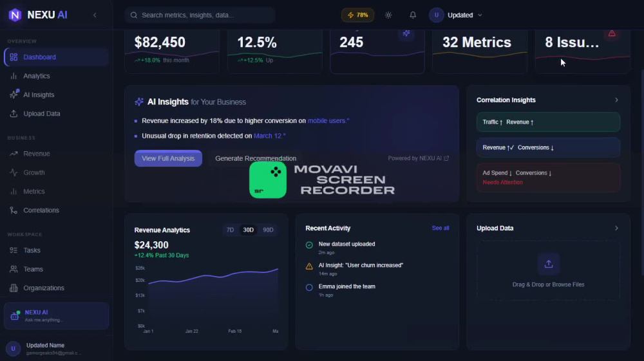This screenshot has height=361, width=644.
Task: Click the Teams people icon
Action: click(14, 269)
